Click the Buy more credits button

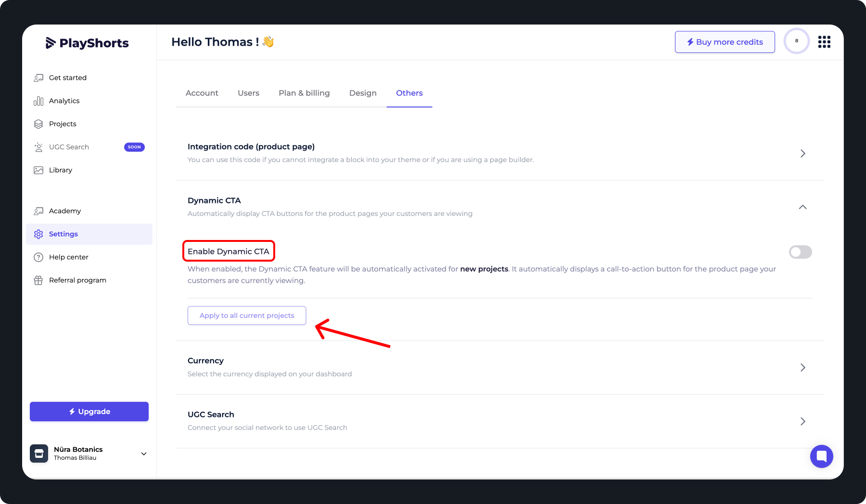click(725, 42)
